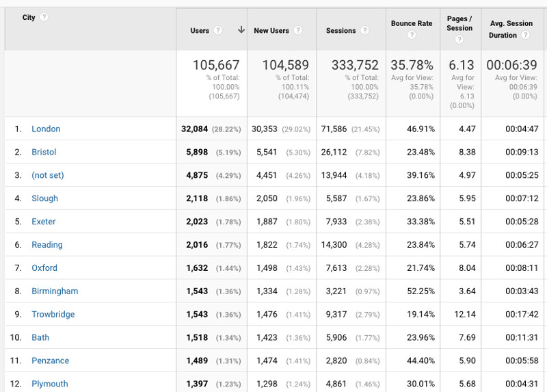Click the Pages / Session help icon
Screen dimensions: 547x392
460,40
